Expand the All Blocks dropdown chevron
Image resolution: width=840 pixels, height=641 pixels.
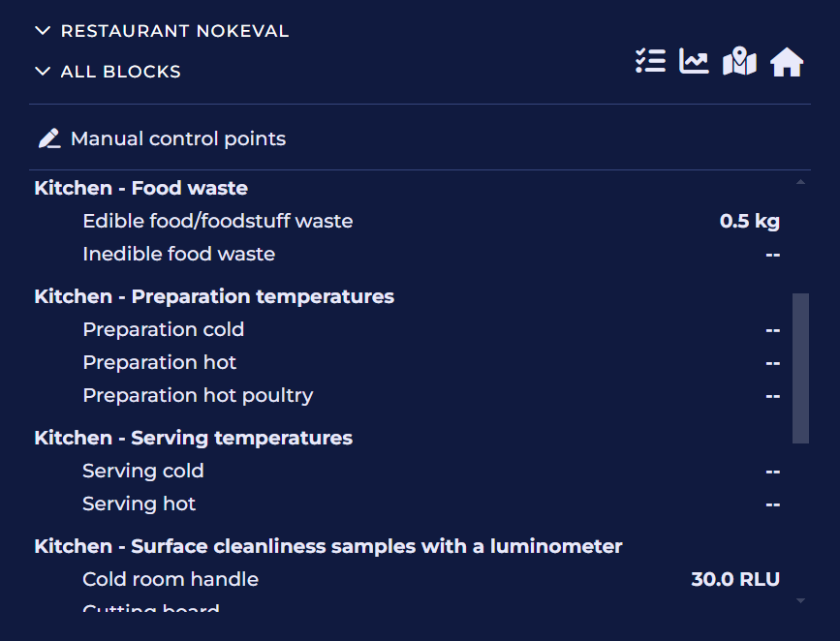43,72
